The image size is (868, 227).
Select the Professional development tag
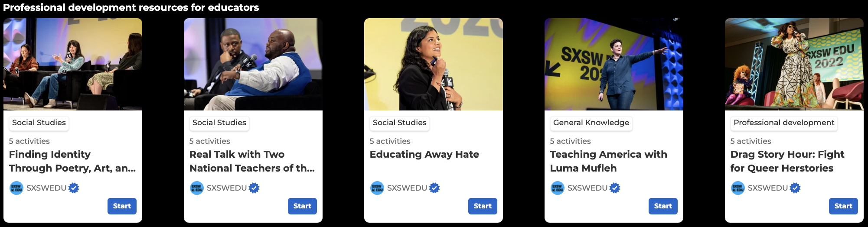tap(784, 123)
